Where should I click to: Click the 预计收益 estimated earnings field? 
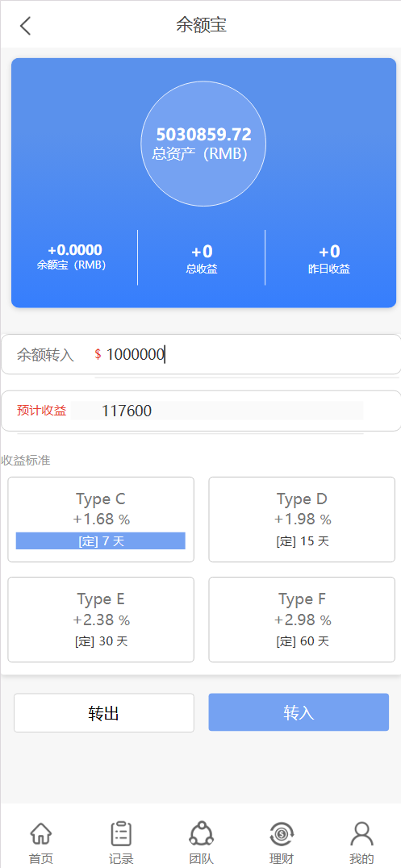tap(217, 411)
